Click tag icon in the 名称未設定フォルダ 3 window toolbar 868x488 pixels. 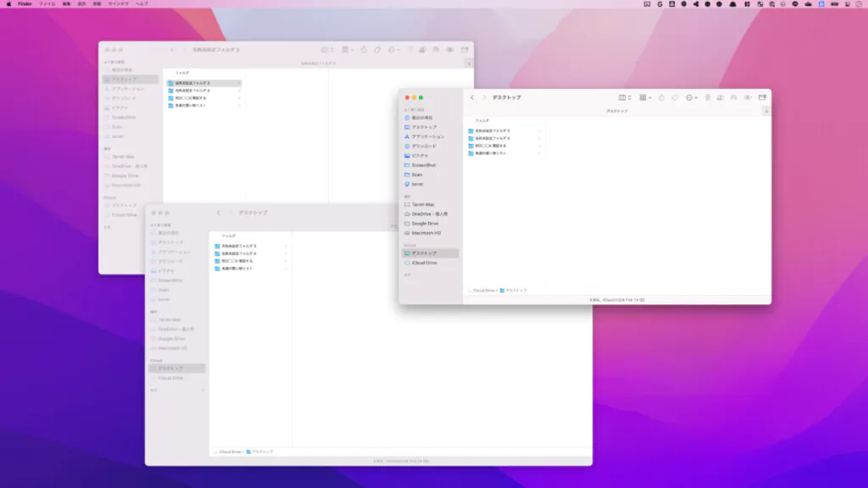[377, 50]
